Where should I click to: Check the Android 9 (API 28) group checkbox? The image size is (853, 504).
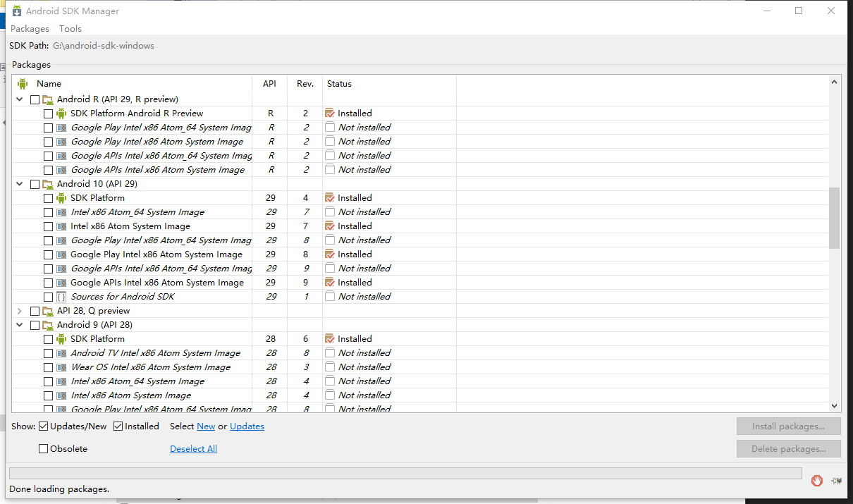pyautogui.click(x=35, y=325)
